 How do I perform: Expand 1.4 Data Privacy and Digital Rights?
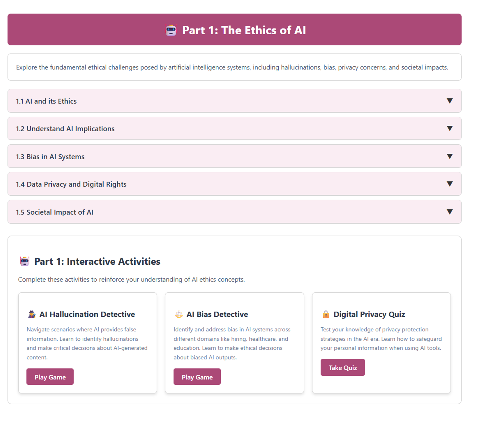point(71,184)
